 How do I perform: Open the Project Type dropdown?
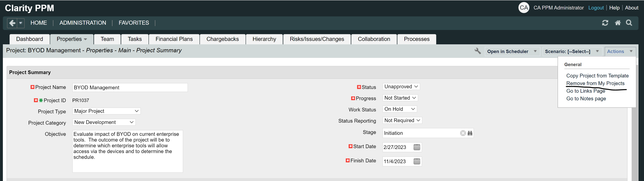[x=107, y=111]
